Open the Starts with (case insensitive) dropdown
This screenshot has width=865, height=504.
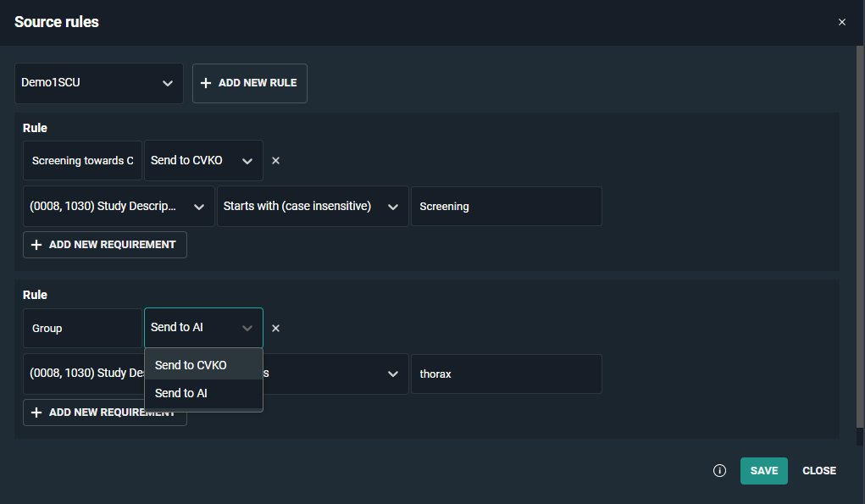pos(312,207)
